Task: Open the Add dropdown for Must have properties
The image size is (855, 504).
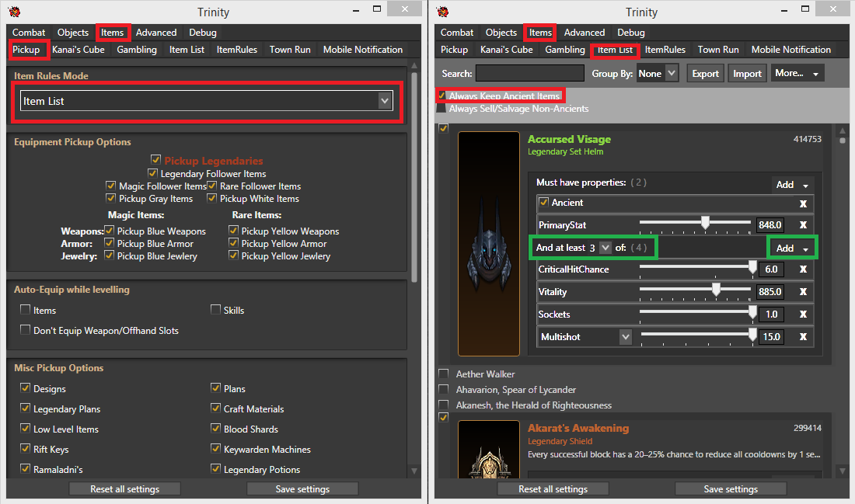Action: (x=792, y=185)
